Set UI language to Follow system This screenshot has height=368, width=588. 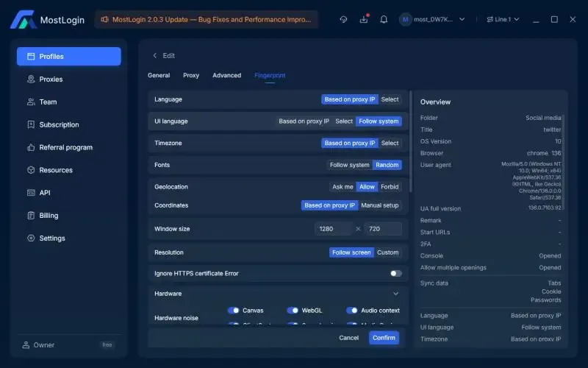(379, 121)
